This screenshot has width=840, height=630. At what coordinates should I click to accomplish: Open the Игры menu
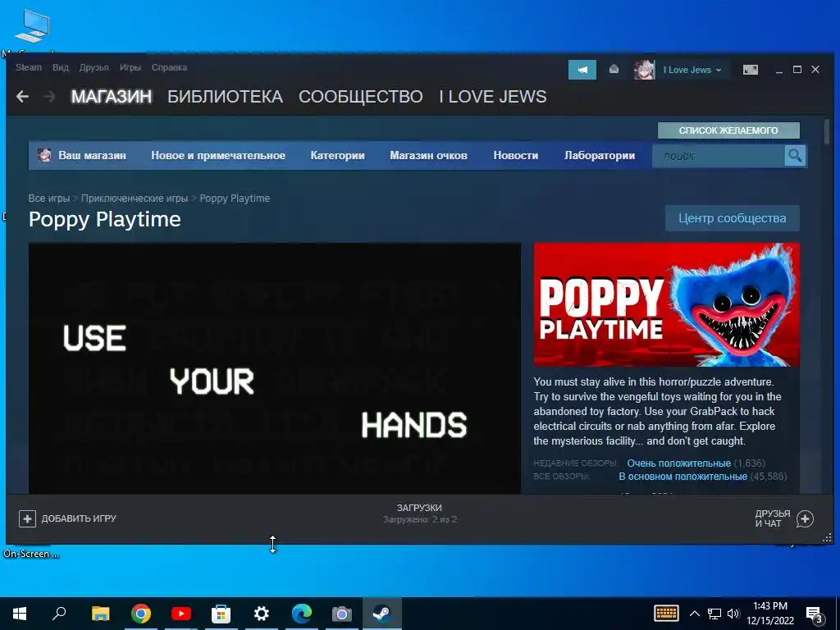pyautogui.click(x=130, y=67)
